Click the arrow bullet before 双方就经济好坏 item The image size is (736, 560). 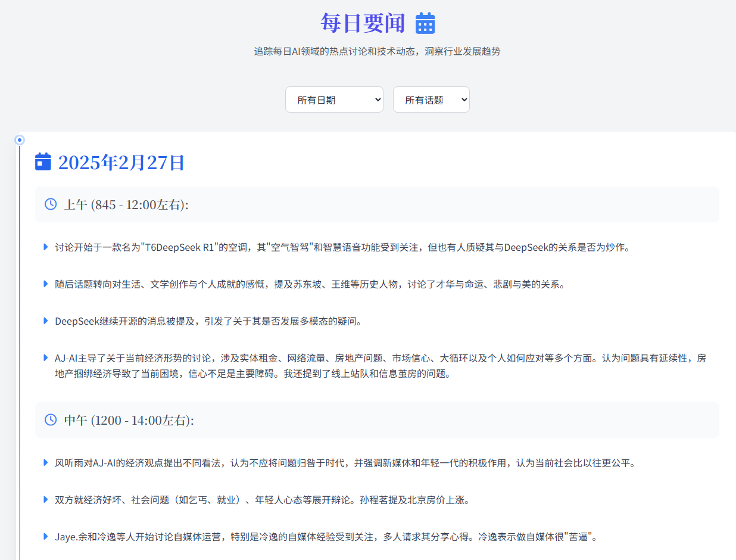pos(46,499)
